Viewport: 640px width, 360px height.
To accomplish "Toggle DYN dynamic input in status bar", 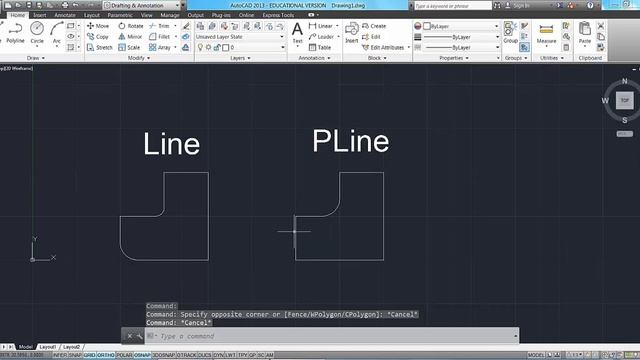I will (x=218, y=355).
